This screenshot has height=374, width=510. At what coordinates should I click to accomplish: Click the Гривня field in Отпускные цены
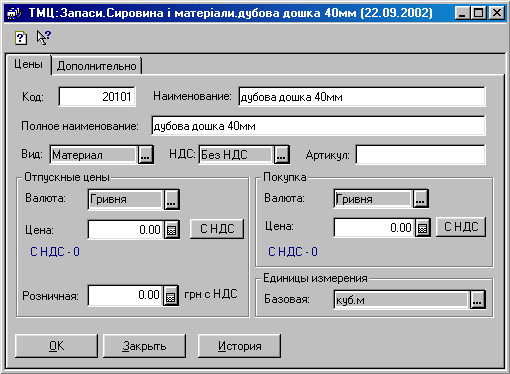(126, 199)
